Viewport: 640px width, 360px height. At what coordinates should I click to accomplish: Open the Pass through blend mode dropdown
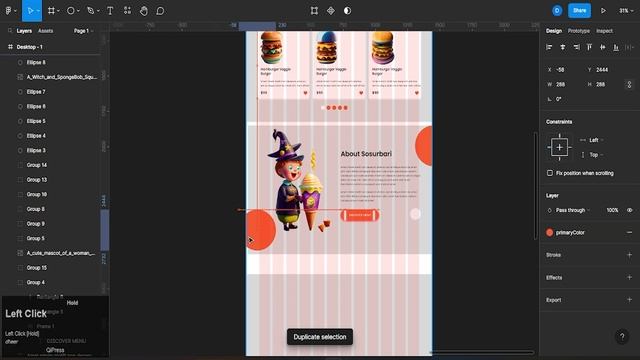point(573,210)
